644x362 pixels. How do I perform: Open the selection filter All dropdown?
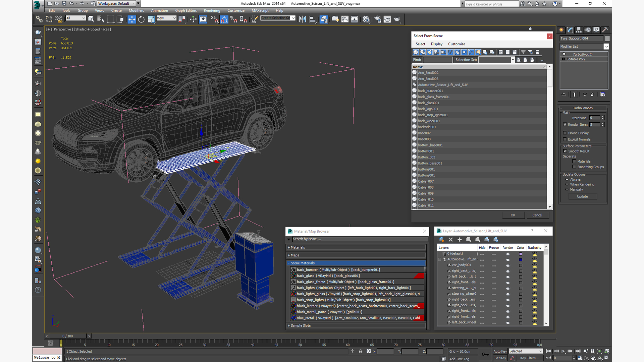coord(76,18)
